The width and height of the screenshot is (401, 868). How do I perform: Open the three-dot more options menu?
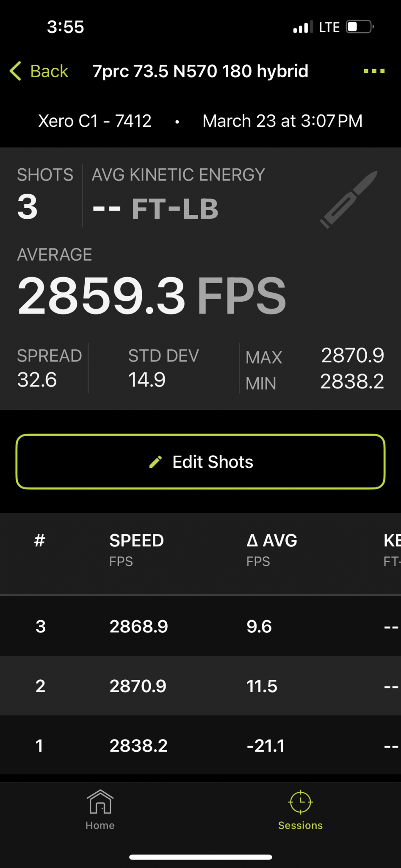tap(374, 71)
